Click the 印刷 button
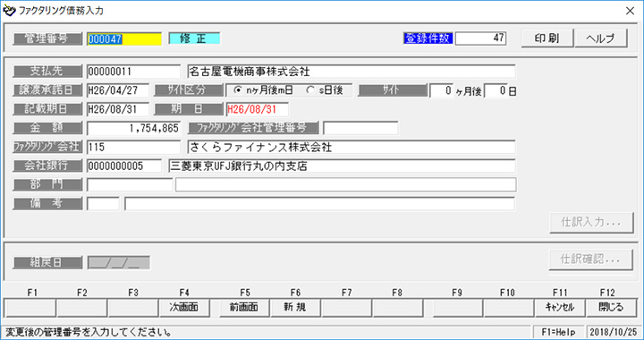Screen dimensions: 644x340 [x=547, y=38]
